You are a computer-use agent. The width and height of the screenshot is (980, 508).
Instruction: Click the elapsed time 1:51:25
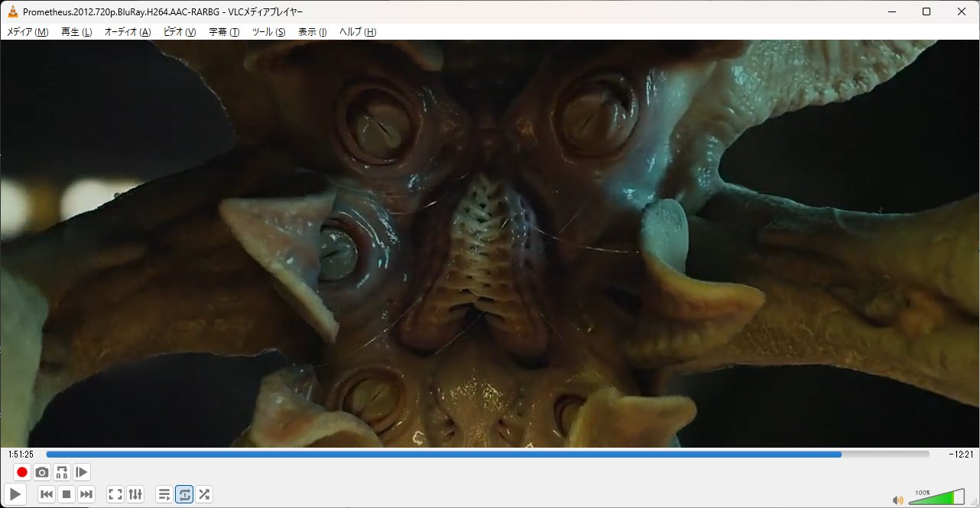tap(21, 454)
